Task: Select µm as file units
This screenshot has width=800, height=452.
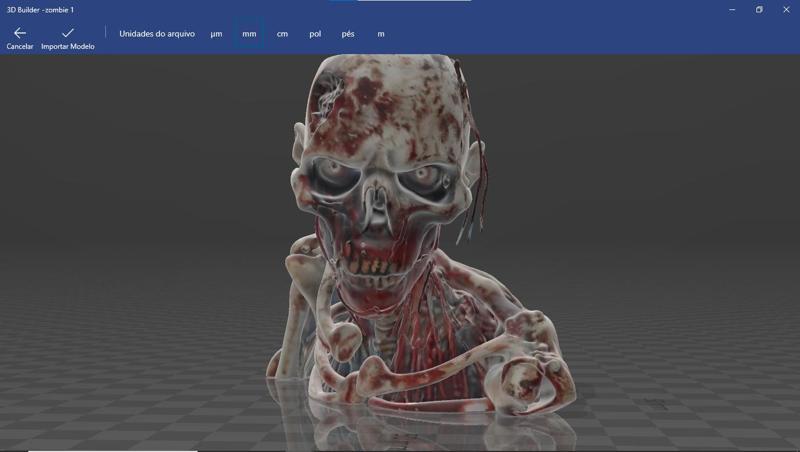Action: (x=216, y=34)
